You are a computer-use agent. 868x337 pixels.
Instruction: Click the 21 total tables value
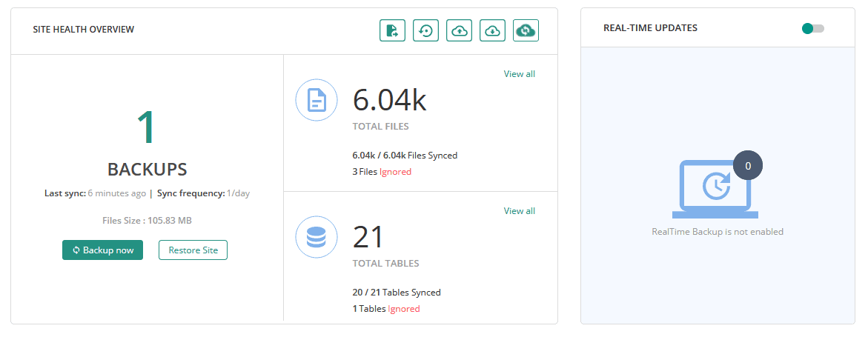(x=368, y=238)
